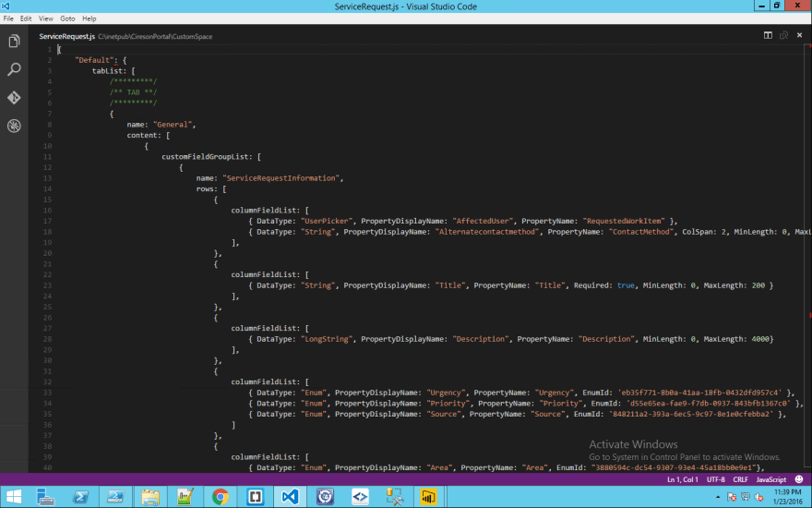Viewport: 812px width, 508px height.
Task: Select the ServiceRequest.js editor title
Action: [x=66, y=36]
